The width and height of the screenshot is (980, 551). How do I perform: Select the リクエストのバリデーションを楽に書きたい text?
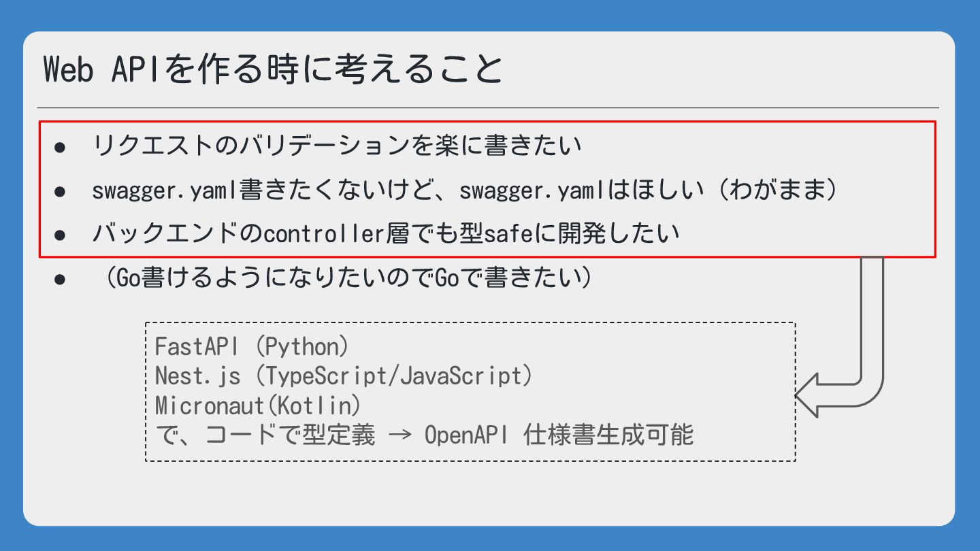coord(337,146)
